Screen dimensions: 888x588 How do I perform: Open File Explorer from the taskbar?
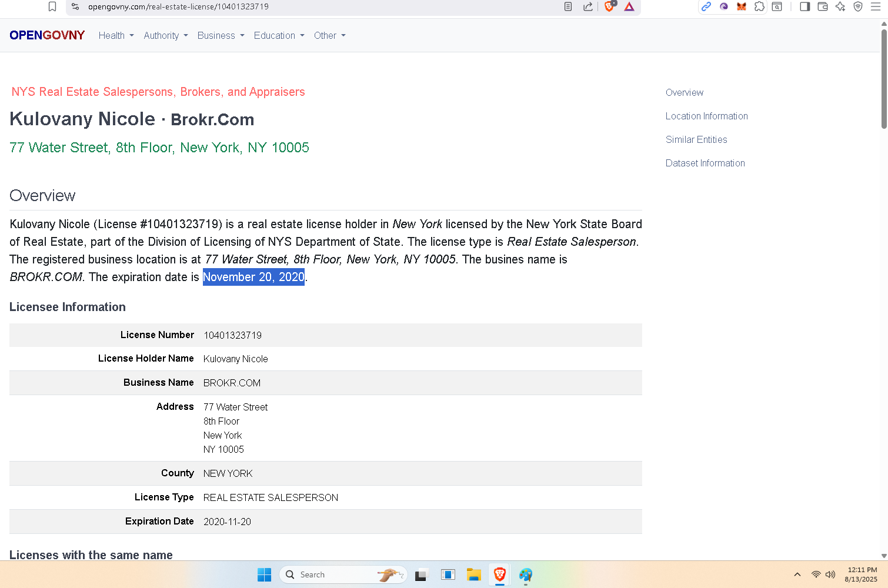pos(474,574)
